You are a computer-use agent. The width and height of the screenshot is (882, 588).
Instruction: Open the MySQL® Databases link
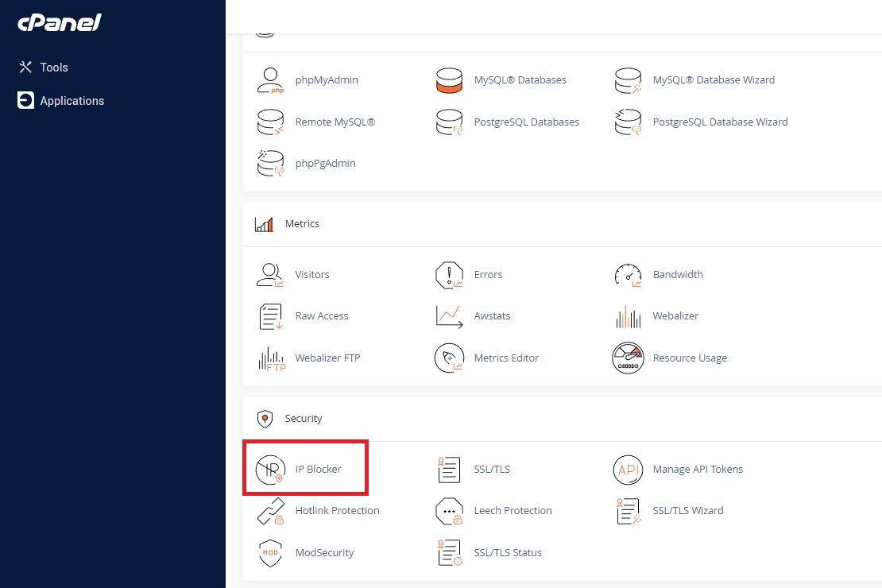520,80
